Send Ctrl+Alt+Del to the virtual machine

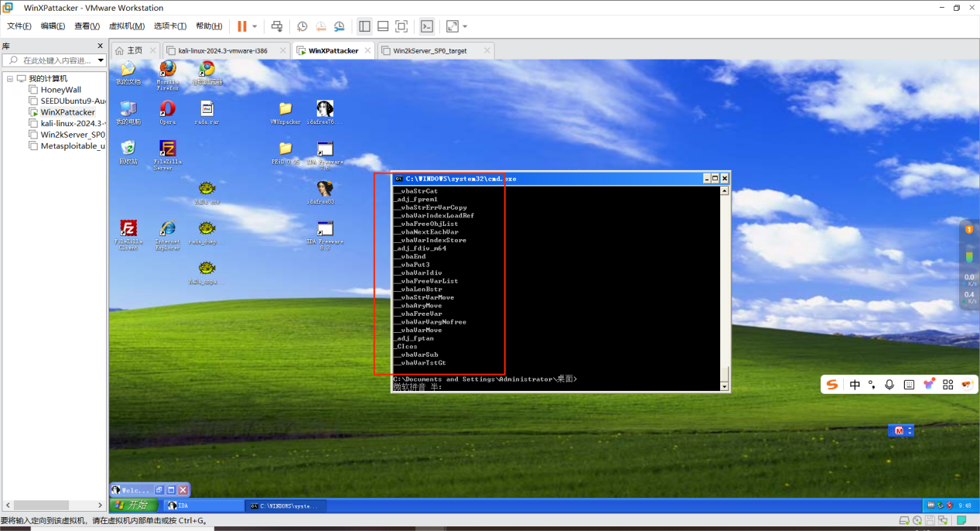point(277,26)
